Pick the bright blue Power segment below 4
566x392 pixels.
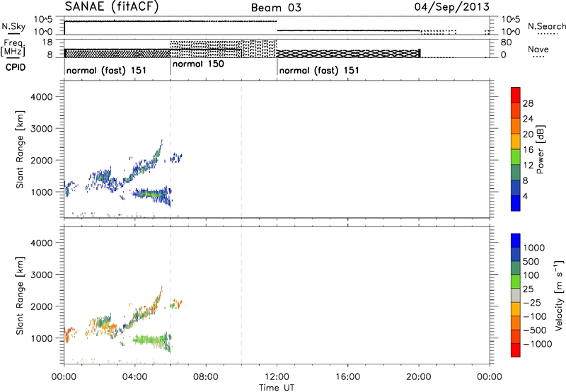pos(516,203)
